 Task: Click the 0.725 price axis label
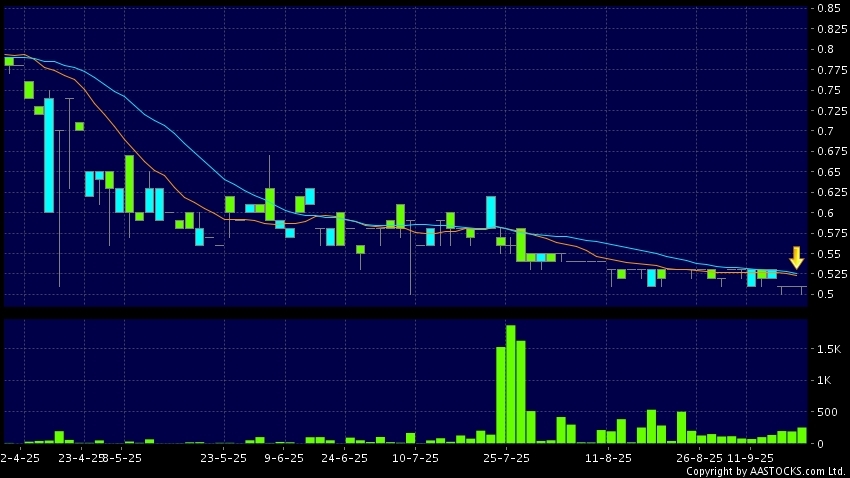click(832, 111)
